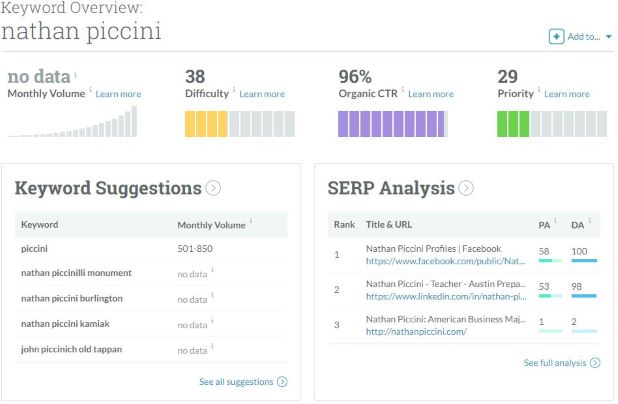Viewport: 618px width, 404px height.
Task: Open Learn more link for Difficulty
Action: coord(262,94)
